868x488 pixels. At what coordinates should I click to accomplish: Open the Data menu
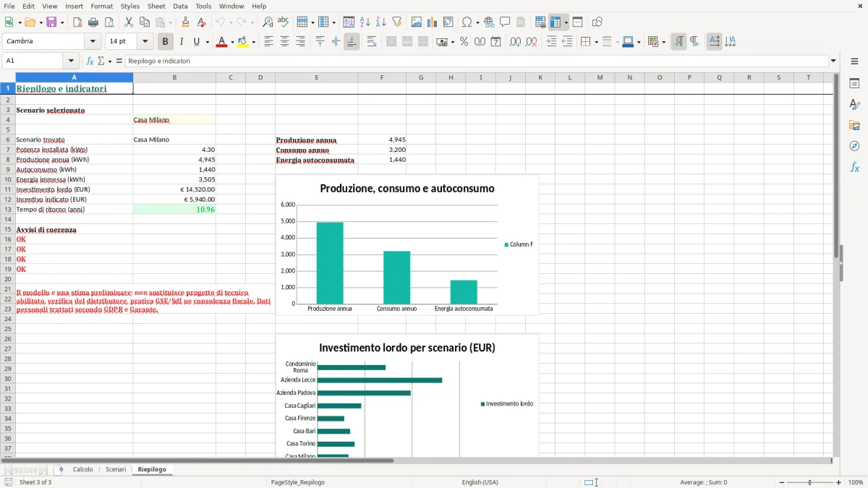tap(180, 6)
